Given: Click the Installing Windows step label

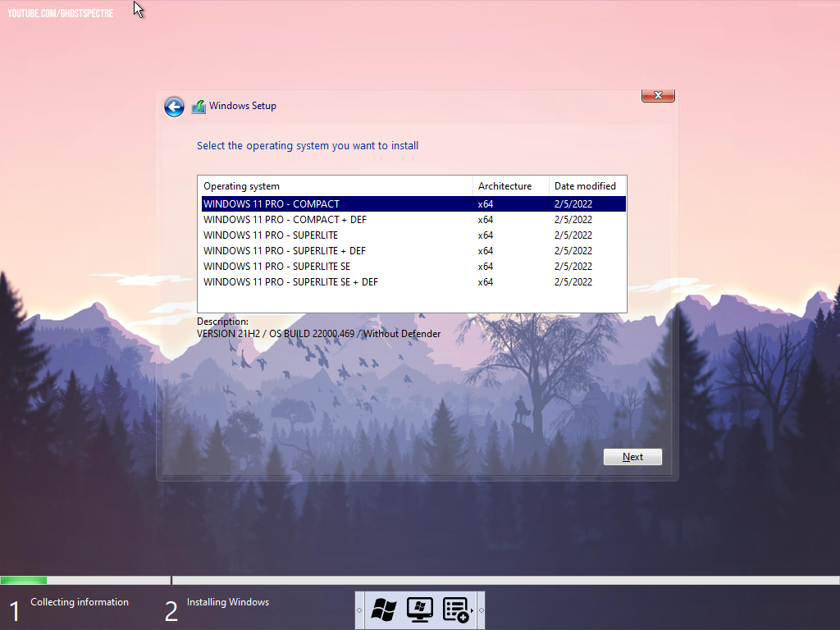Looking at the screenshot, I should (228, 602).
